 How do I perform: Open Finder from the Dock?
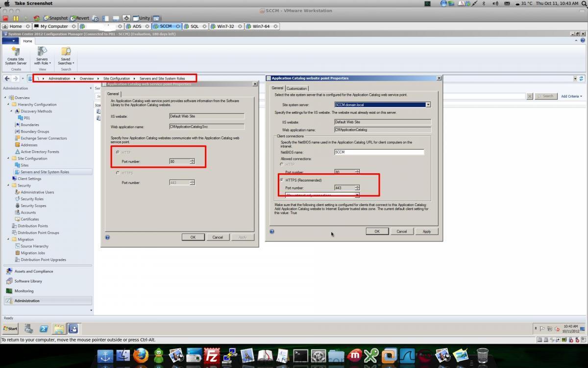click(x=123, y=355)
